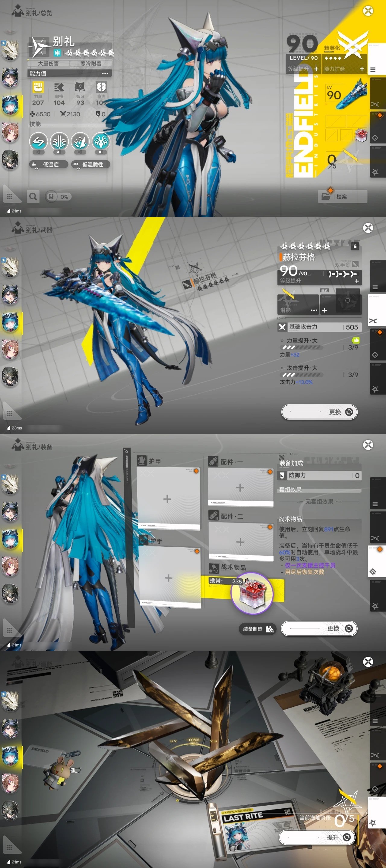Screen dimensions: 386x868
Task: Expand weapon 潜能 details via three dots
Action: pyautogui.click(x=314, y=310)
